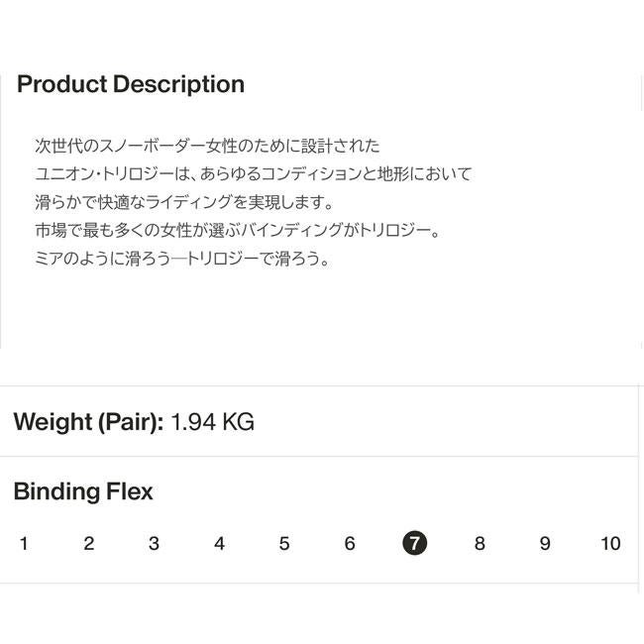Click the highlighted black circle 7
The image size is (644, 644).
[415, 543]
